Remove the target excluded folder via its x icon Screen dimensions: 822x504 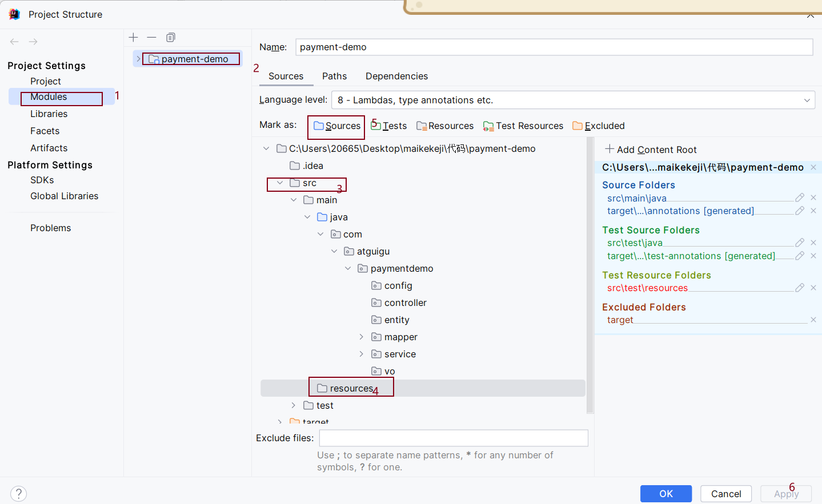pyautogui.click(x=813, y=320)
